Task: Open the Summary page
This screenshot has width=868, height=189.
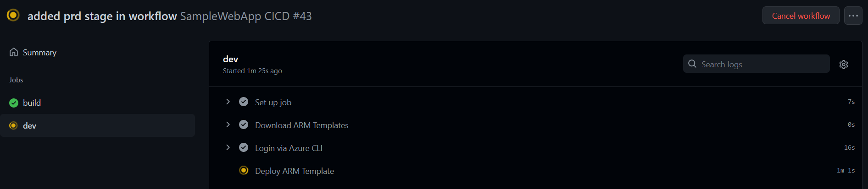Action: point(39,53)
